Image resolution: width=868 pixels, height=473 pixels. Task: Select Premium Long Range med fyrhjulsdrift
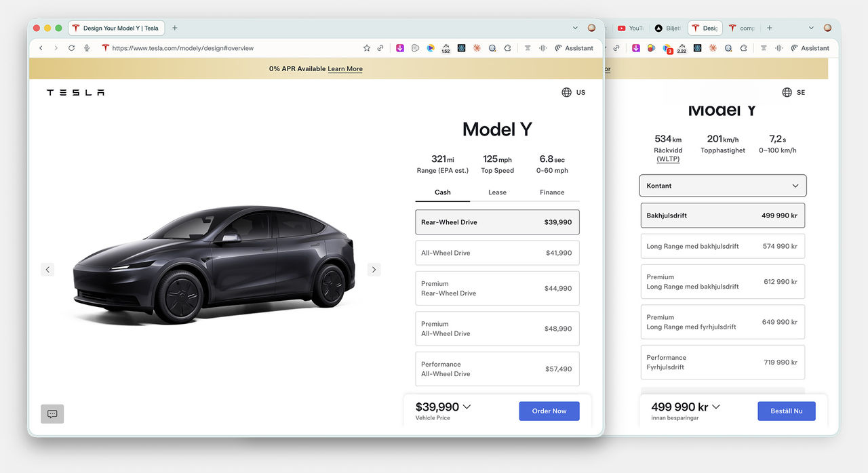tap(723, 322)
